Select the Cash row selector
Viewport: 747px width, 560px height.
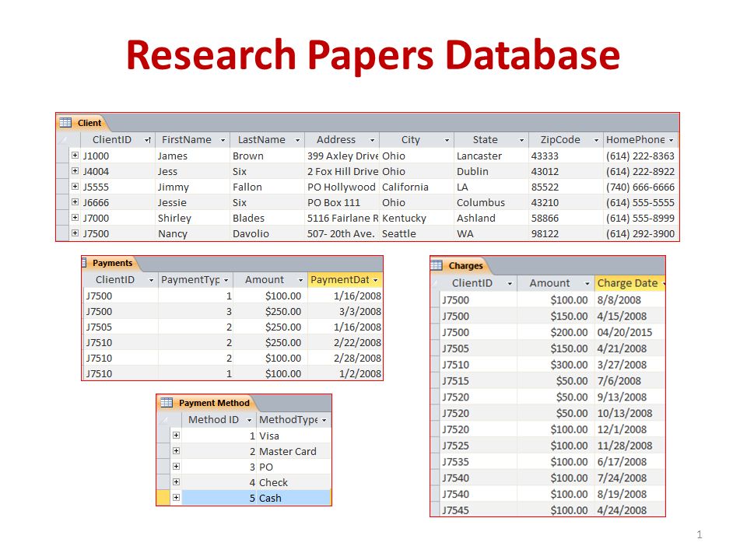[x=163, y=498]
